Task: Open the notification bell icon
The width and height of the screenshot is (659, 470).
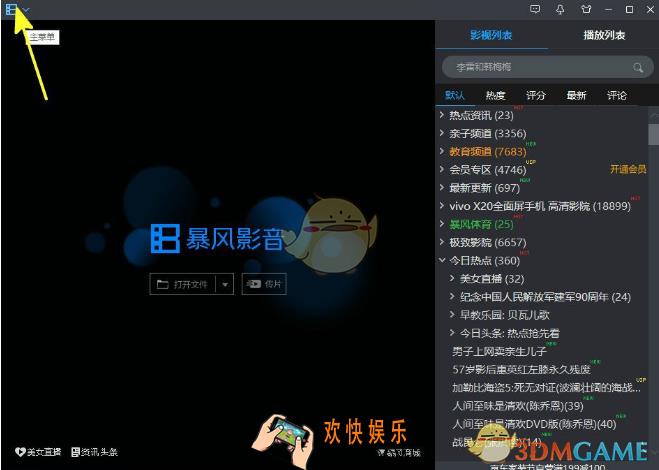Action: [x=560, y=9]
